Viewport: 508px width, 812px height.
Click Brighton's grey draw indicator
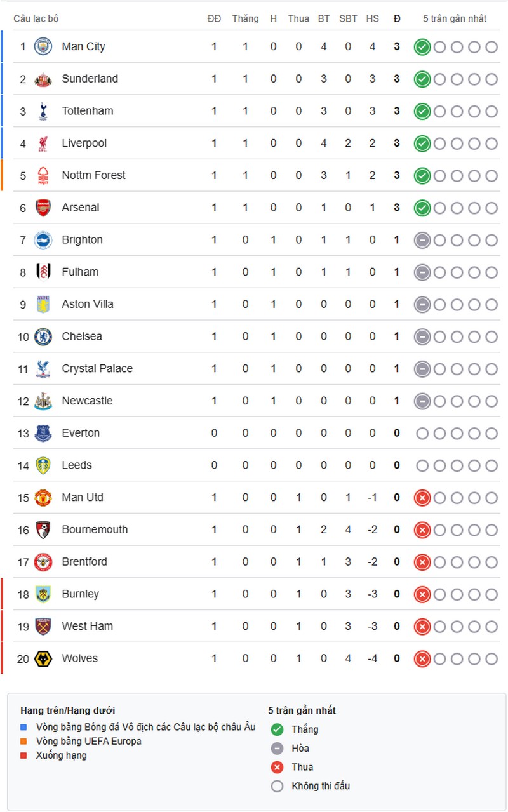coord(422,240)
